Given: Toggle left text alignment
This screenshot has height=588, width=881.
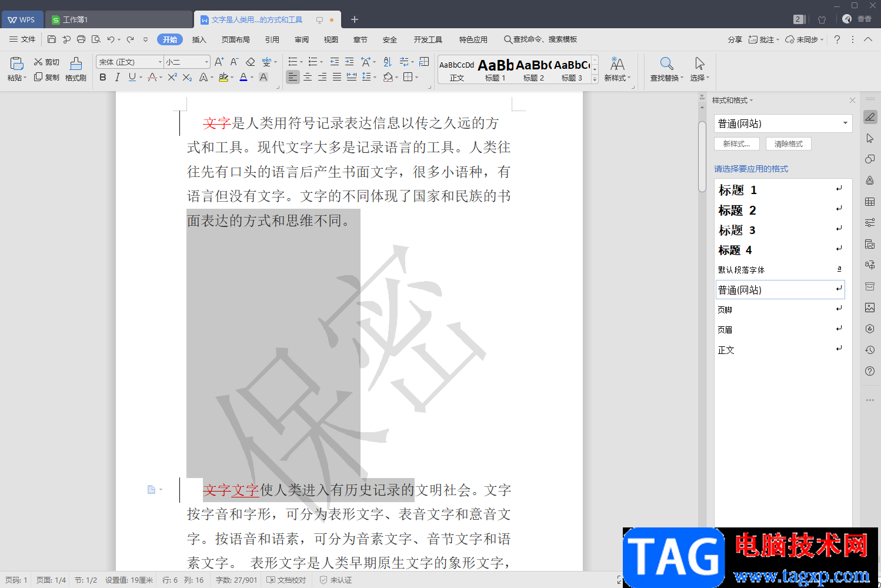Looking at the screenshot, I should pos(292,77).
